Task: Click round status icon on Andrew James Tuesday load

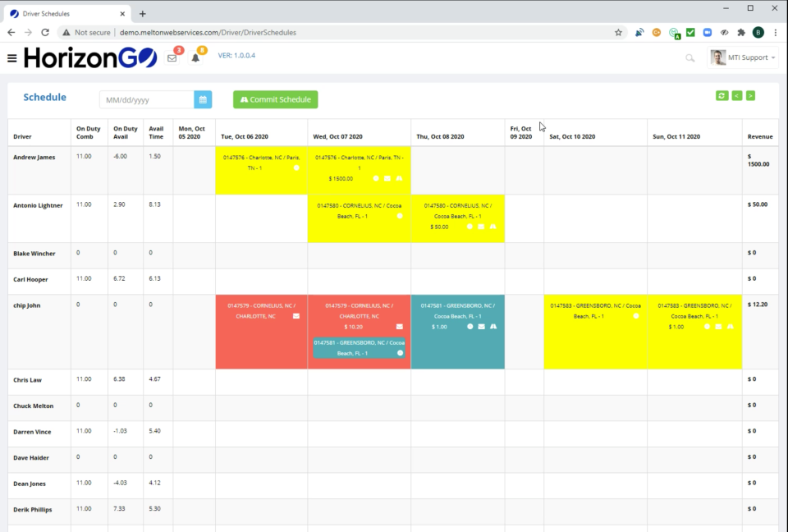Action: click(296, 168)
